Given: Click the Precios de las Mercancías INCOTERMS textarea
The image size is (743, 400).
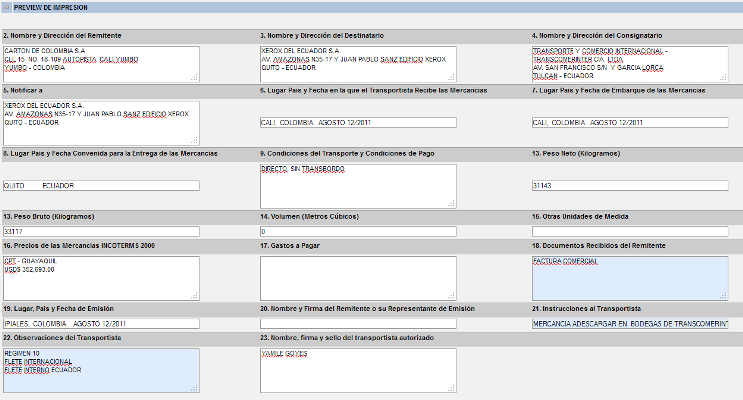Looking at the screenshot, I should pos(100,277).
